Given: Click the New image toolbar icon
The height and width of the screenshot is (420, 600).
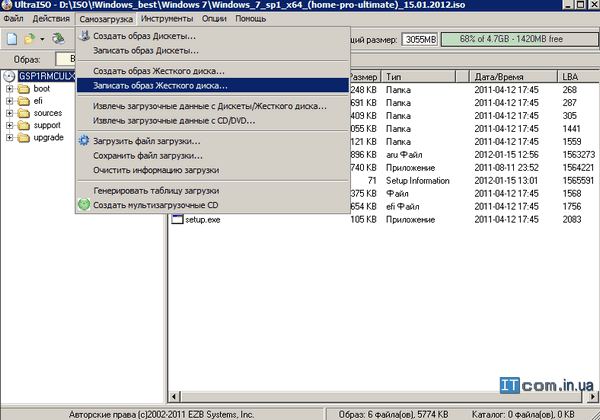Looking at the screenshot, I should pos(12,39).
